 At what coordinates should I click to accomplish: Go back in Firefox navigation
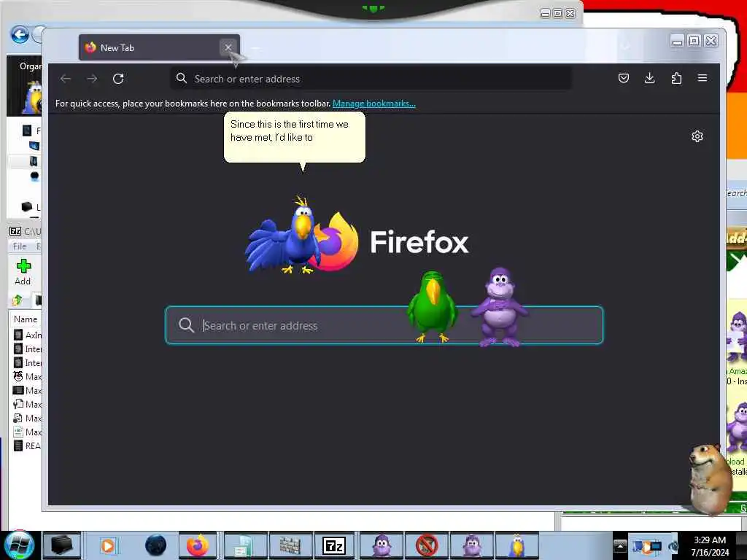click(66, 79)
